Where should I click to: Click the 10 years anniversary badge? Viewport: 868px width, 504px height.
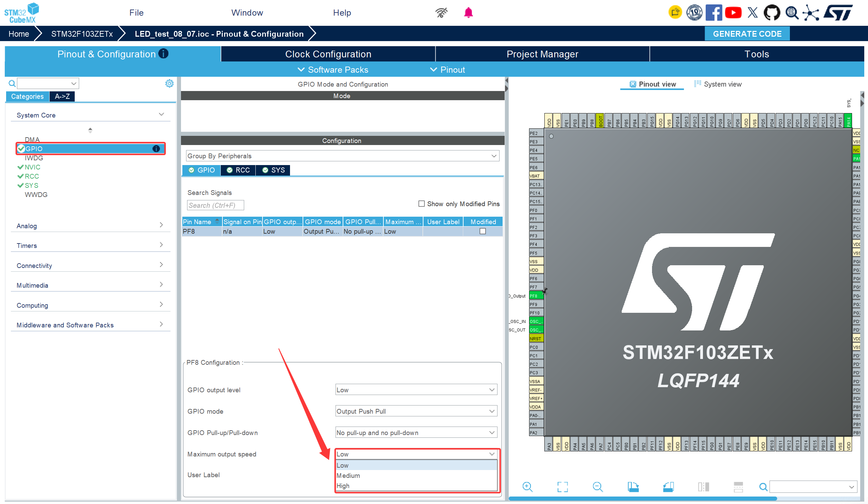[694, 13]
